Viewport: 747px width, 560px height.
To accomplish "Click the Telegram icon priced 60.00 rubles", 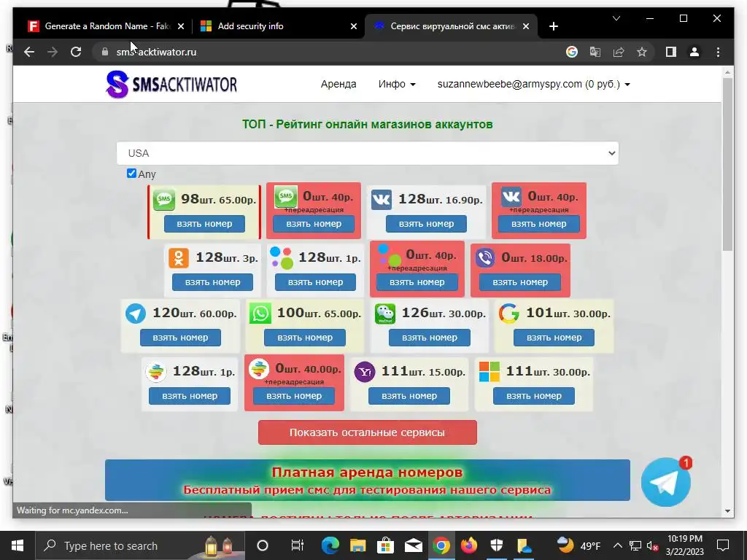I will click(135, 314).
